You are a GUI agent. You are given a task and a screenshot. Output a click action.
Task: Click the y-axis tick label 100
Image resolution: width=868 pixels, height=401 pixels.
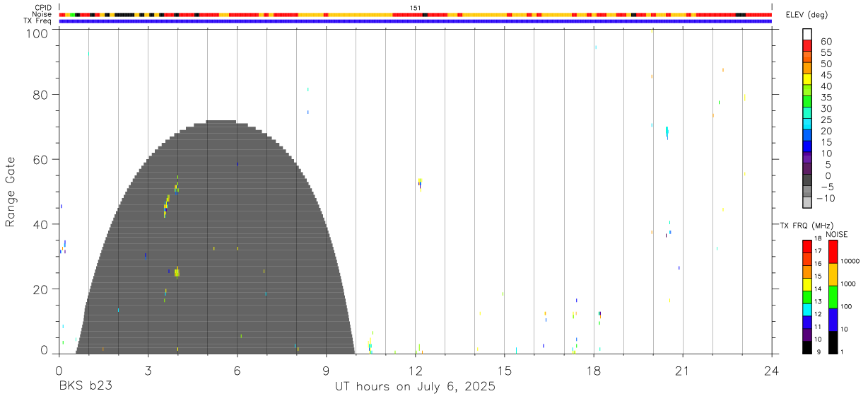(x=37, y=33)
